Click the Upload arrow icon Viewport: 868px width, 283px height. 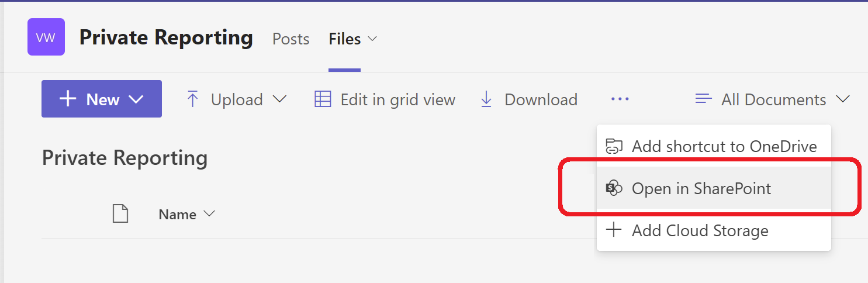click(x=192, y=99)
